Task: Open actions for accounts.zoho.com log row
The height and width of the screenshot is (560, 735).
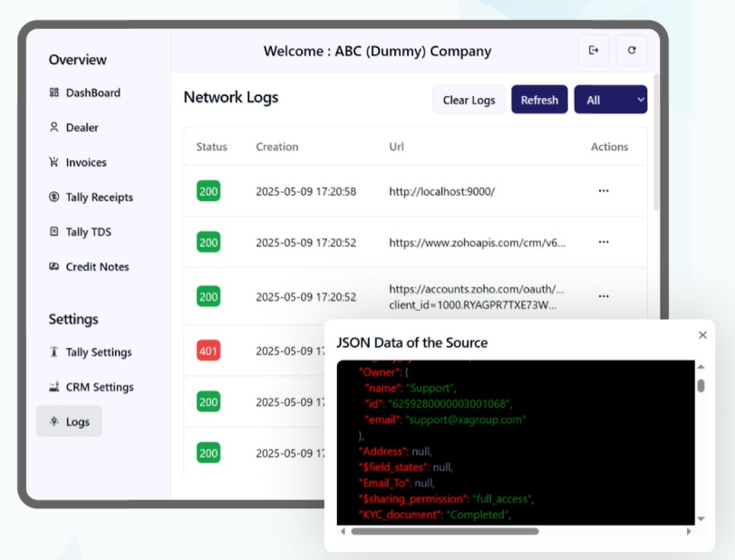Action: click(x=604, y=296)
